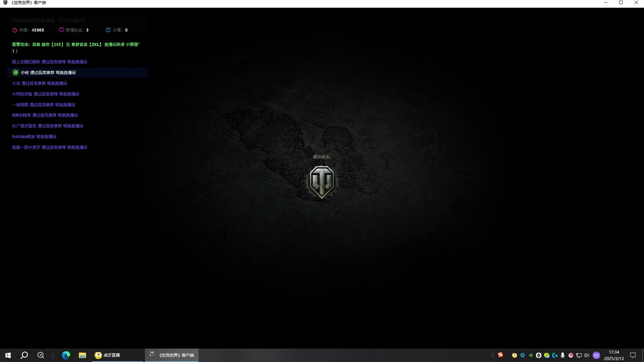Click the purple 93 tray badge

point(596,355)
